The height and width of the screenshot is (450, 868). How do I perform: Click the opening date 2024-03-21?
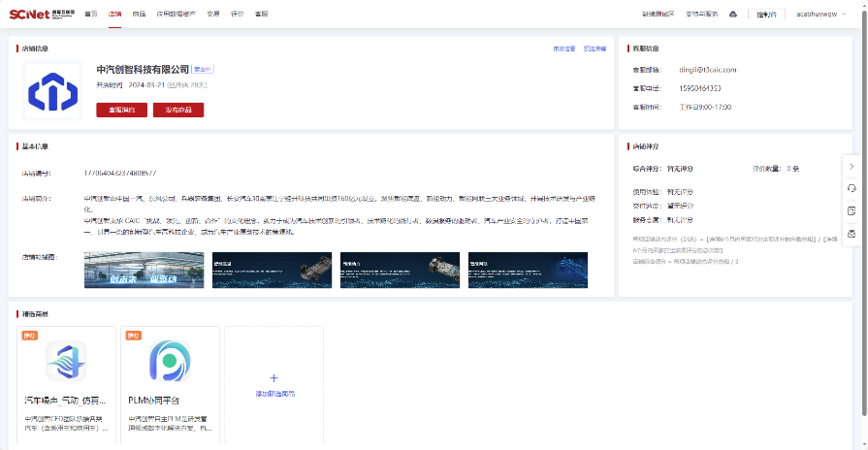pos(146,85)
